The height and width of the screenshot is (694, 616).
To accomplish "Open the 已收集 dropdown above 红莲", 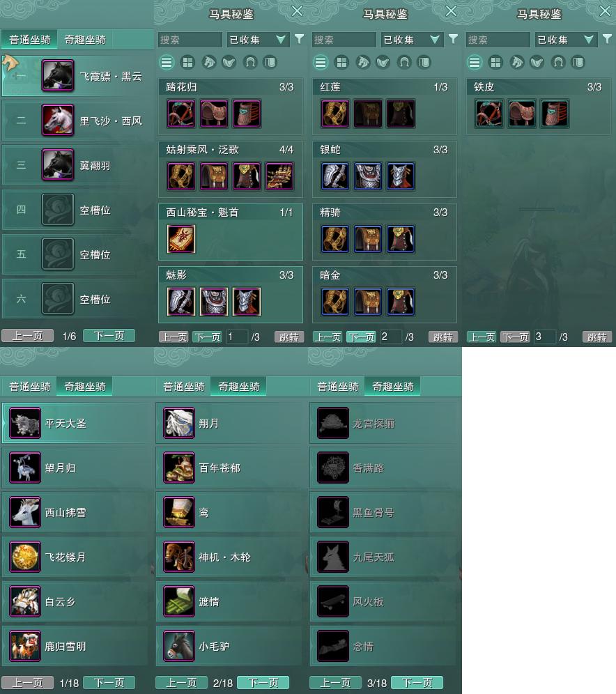I will (412, 40).
